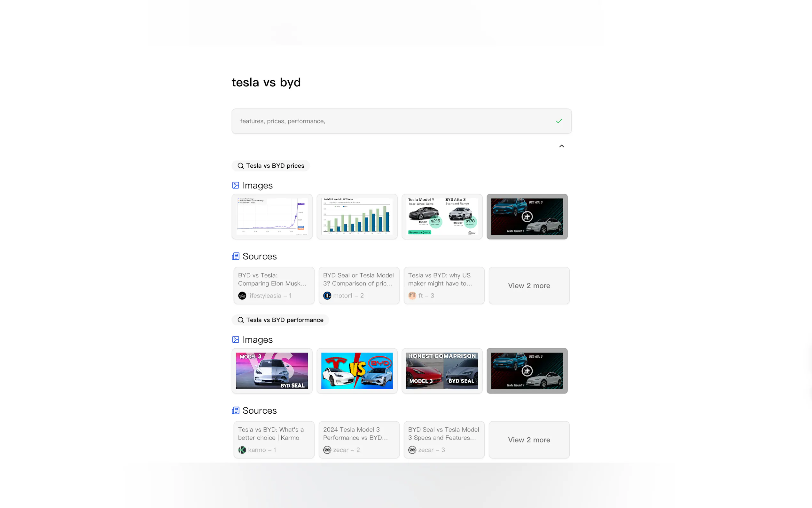Open the ft Tesla vs BYD source card

pyautogui.click(x=444, y=285)
